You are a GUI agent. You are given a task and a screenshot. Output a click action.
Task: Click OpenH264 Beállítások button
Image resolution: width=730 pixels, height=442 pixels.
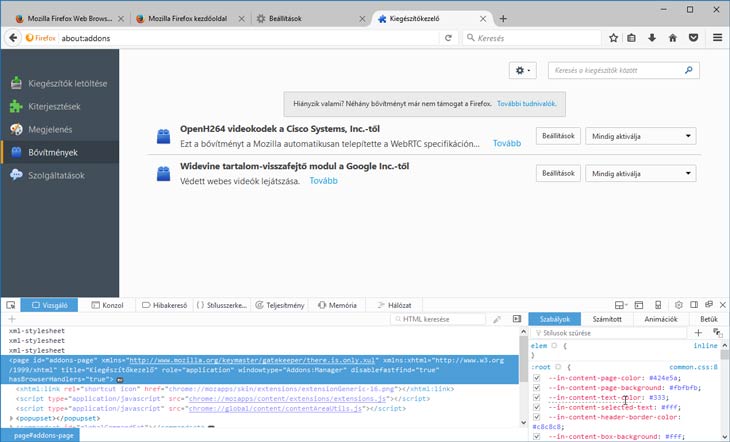click(x=558, y=136)
